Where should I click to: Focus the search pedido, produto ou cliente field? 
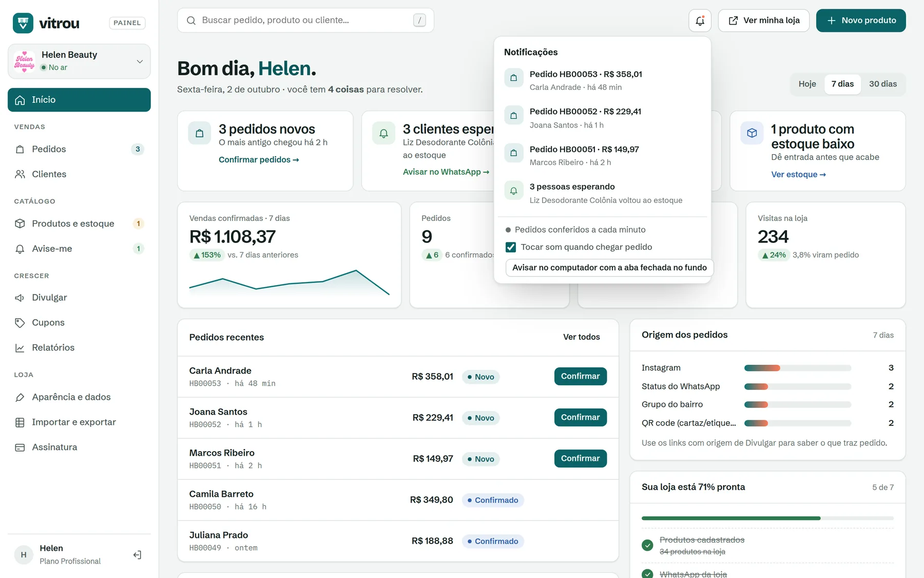pyautogui.click(x=305, y=21)
